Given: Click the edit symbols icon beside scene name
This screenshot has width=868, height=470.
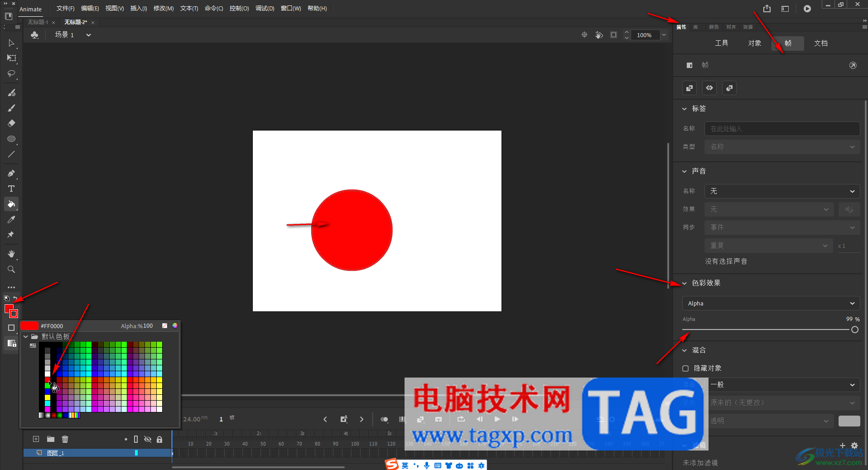Looking at the screenshot, I should coord(34,35).
